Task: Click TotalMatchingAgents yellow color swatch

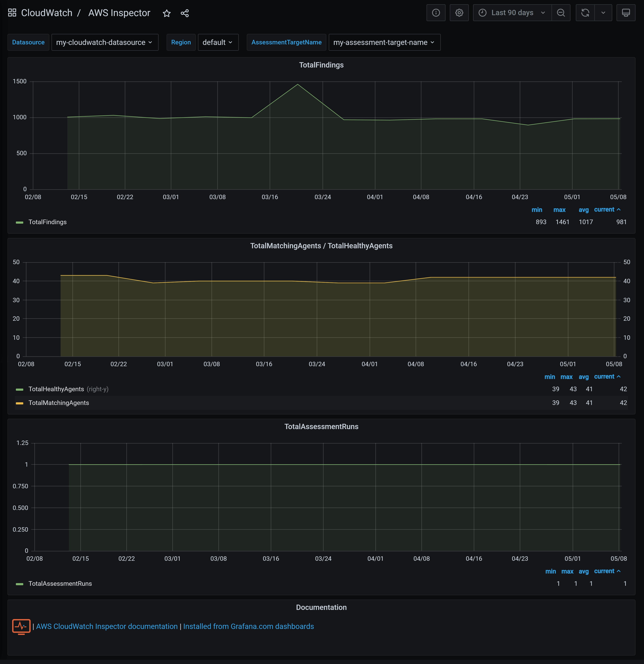Action: tap(20, 403)
